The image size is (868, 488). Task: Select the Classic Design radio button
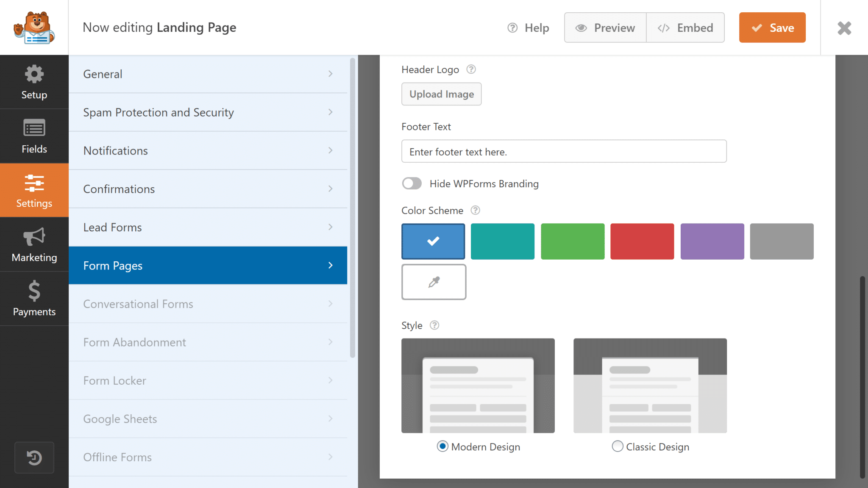[617, 446]
